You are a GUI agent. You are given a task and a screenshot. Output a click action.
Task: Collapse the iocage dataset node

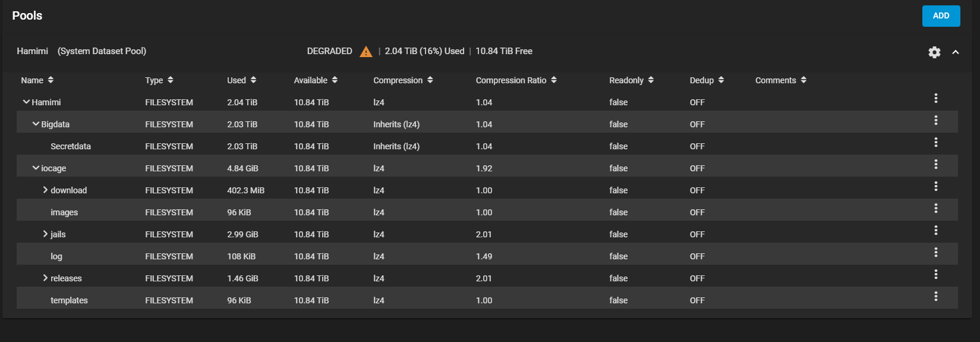36,168
